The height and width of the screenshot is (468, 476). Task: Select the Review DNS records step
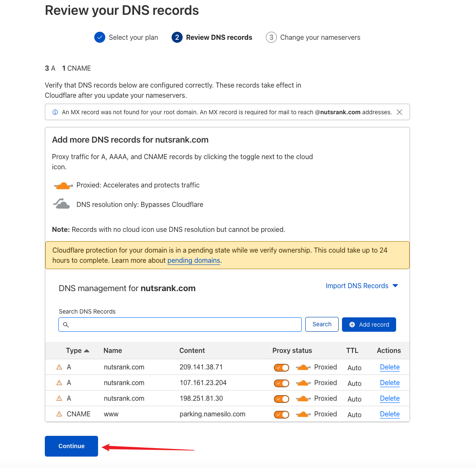pyautogui.click(x=212, y=37)
